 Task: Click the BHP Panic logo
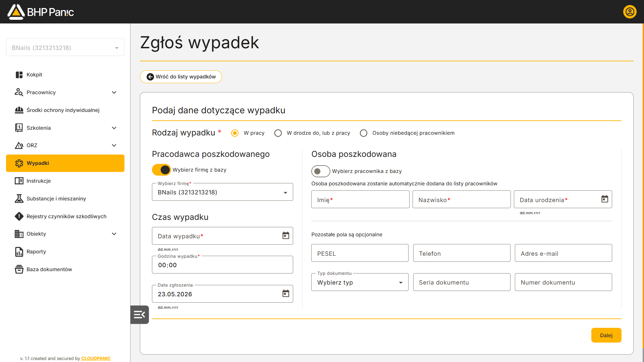41,12
